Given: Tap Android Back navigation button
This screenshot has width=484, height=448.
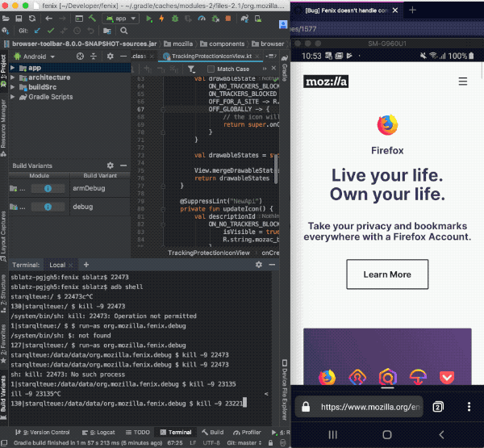Looking at the screenshot, I should point(442,435).
